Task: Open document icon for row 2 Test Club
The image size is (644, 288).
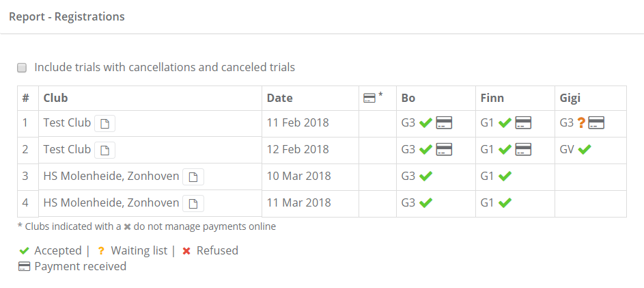Action: tap(104, 150)
